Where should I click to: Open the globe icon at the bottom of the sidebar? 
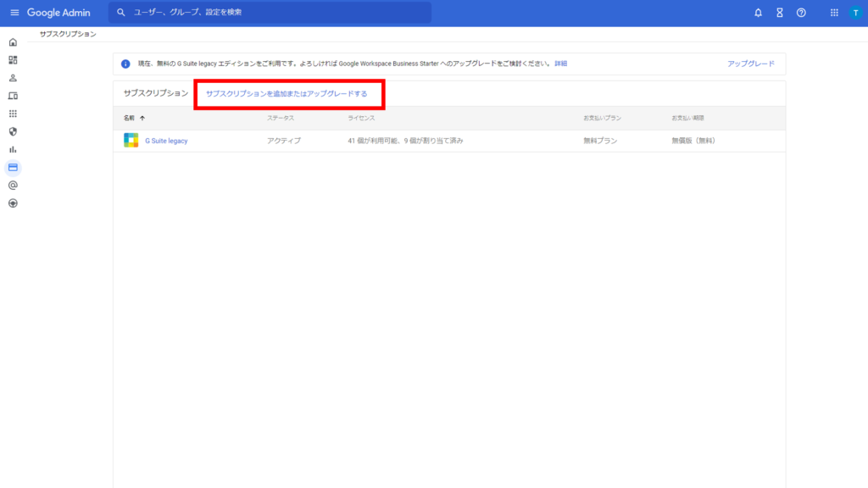coord(13,203)
